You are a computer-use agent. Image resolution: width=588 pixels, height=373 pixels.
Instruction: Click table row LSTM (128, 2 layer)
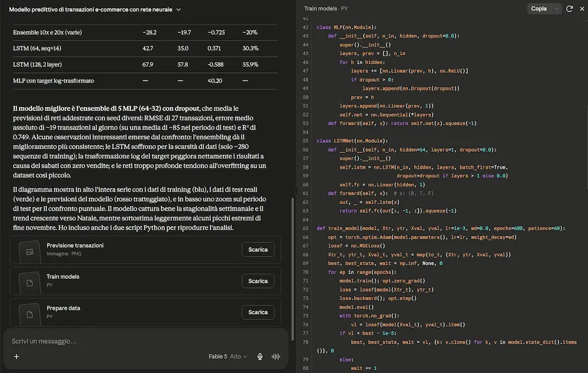click(145, 65)
